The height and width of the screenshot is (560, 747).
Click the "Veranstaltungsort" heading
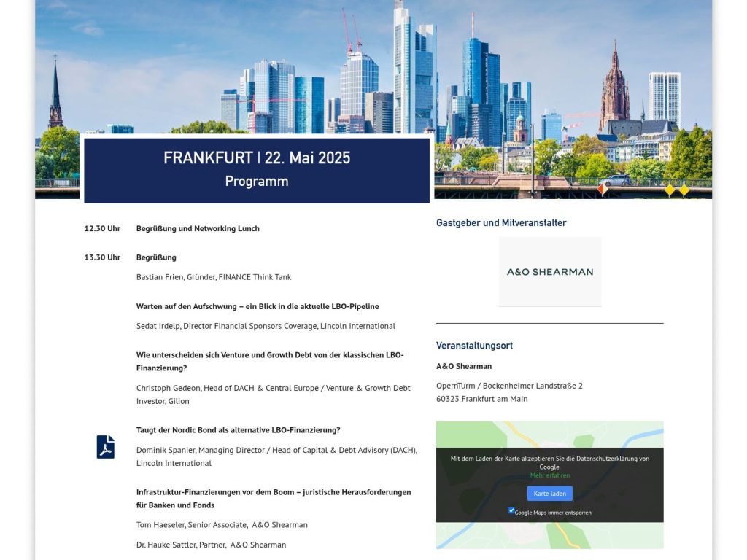click(x=474, y=345)
